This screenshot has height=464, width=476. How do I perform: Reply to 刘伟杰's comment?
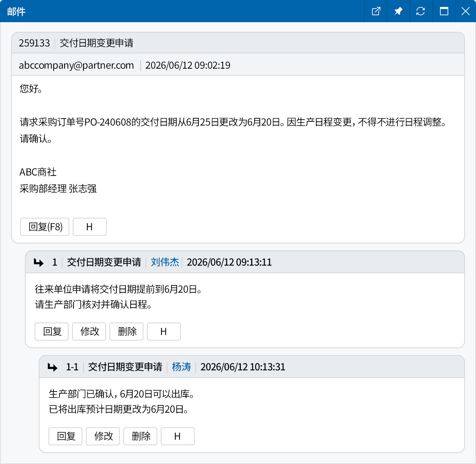(52, 332)
